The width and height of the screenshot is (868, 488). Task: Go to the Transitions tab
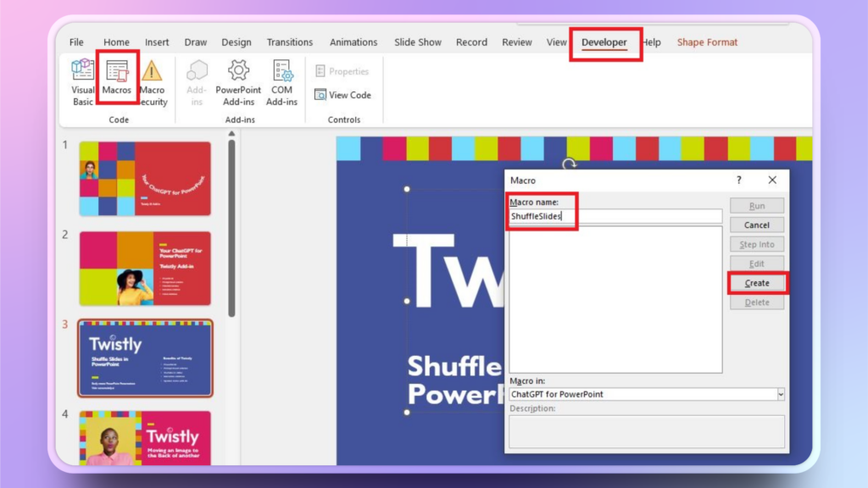pyautogui.click(x=289, y=42)
